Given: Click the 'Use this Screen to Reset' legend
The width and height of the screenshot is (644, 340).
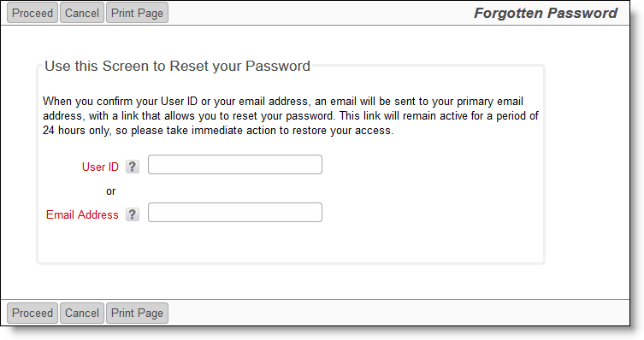Looking at the screenshot, I should (x=177, y=66).
